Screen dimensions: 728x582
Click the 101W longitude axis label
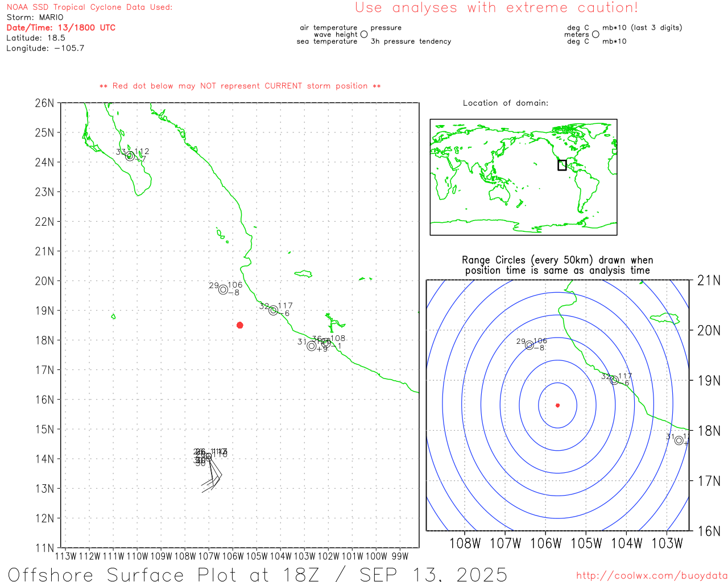coord(352,556)
